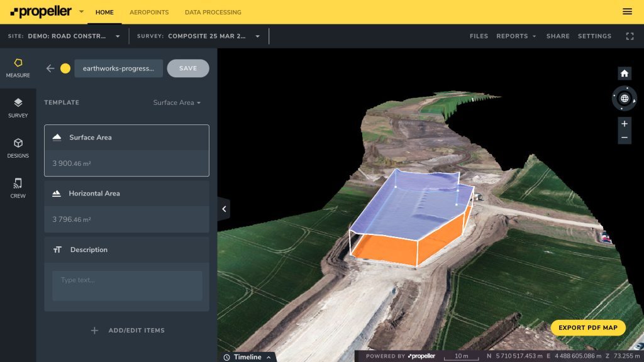Image resolution: width=644 pixels, height=362 pixels.
Task: Open the SITE selector for DEMO: ROAD CONSTR
Action: (116, 36)
